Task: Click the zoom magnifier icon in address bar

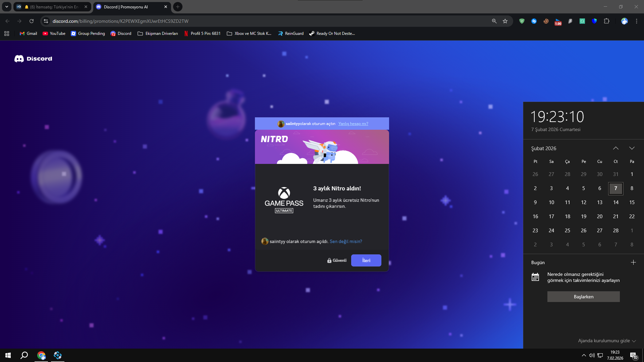Action: click(x=494, y=21)
